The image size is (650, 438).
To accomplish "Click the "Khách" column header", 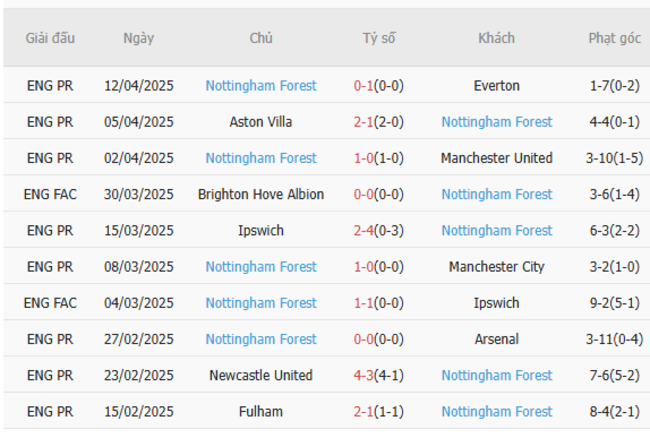I will tap(496, 39).
